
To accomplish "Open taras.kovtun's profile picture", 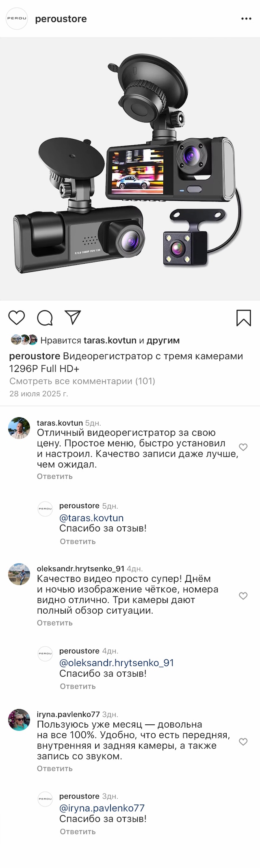I will click(19, 428).
